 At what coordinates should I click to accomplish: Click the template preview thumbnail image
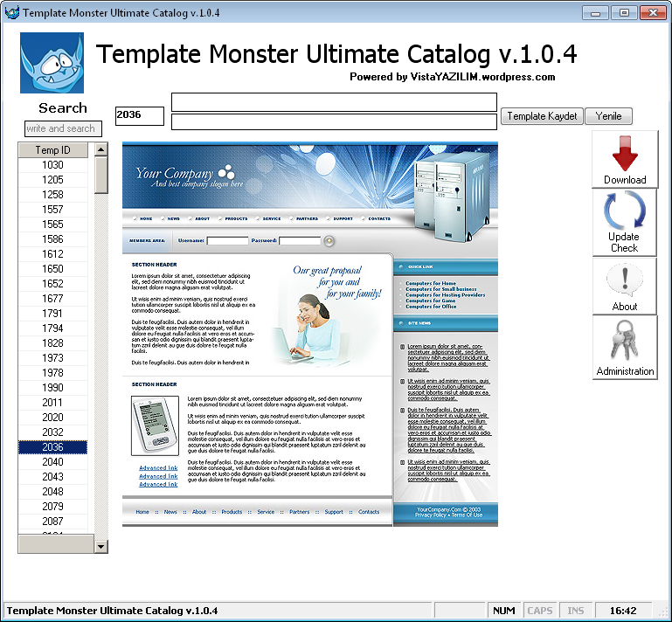pyautogui.click(x=310, y=334)
